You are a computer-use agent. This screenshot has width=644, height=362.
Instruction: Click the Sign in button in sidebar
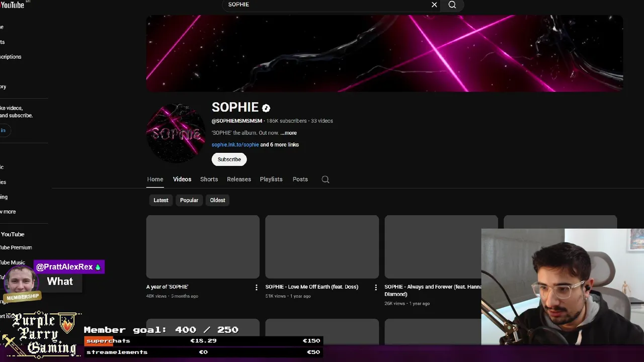point(3,130)
